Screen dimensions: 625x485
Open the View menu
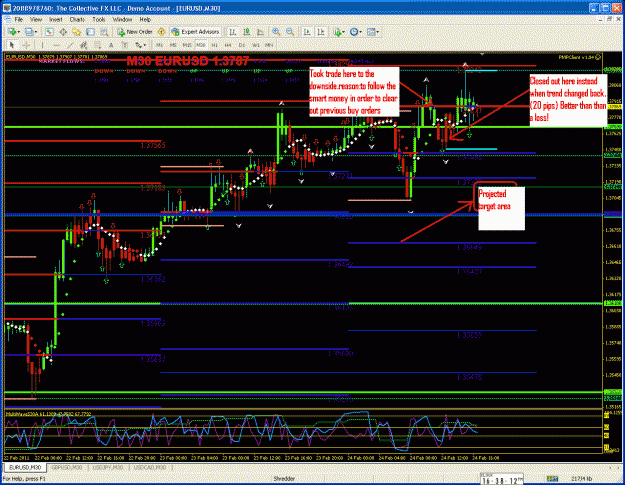click(x=36, y=19)
